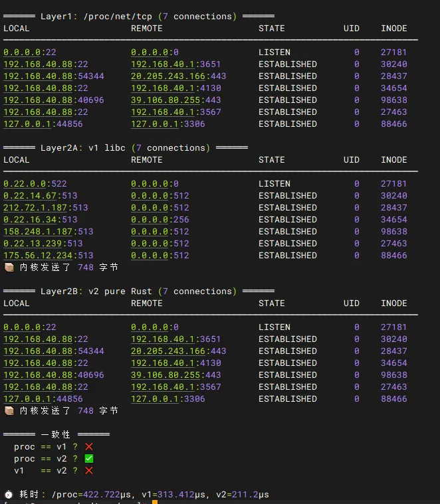Select the v2=211.2µs timing value
This screenshot has width=440, height=504.
243,494
